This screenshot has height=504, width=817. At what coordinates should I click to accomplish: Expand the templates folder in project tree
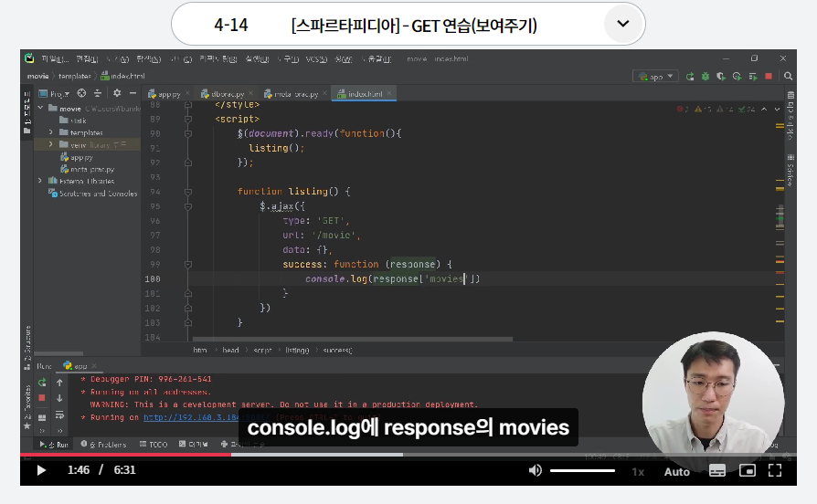(50, 132)
